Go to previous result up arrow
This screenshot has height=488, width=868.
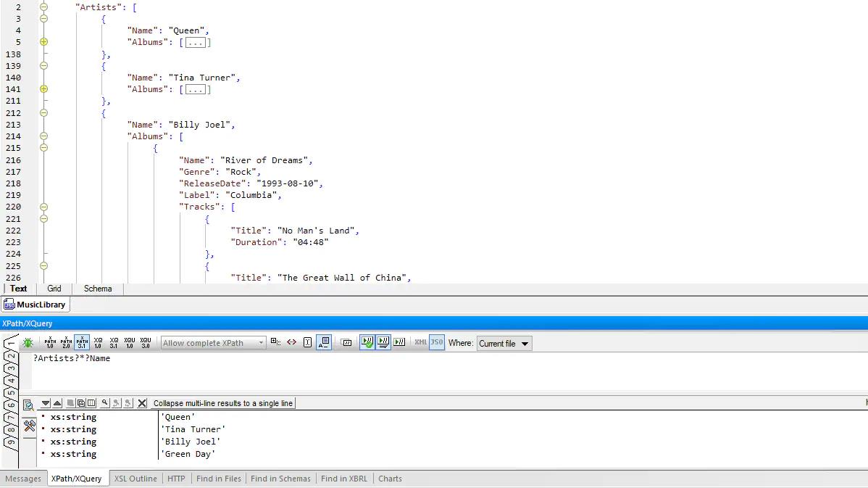click(x=57, y=403)
